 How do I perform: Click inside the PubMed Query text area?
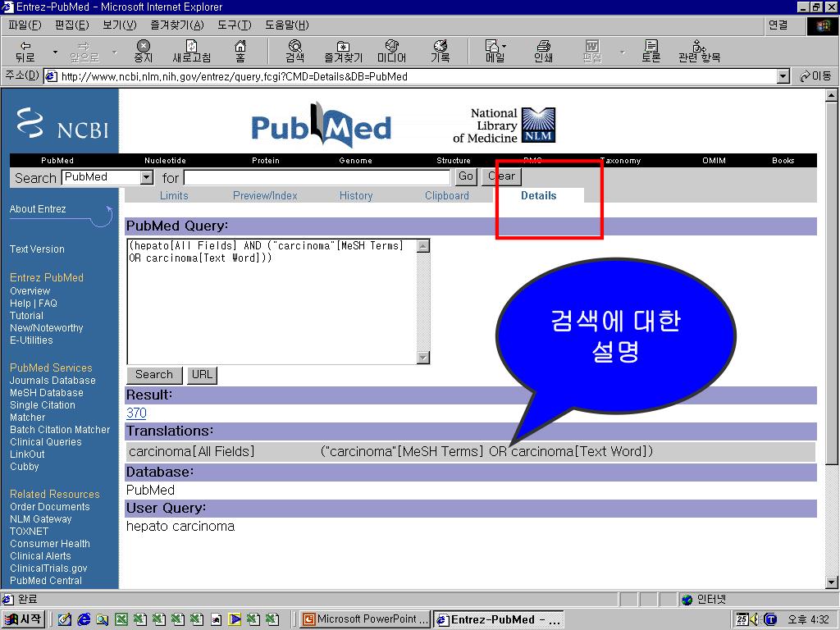272,302
